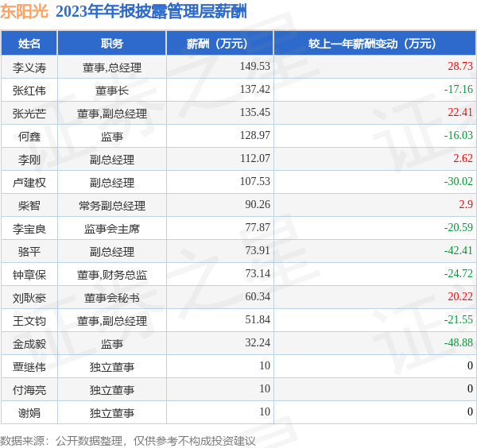The width and height of the screenshot is (477, 448).
Task: Click the name 张红伟
Action: point(29,91)
